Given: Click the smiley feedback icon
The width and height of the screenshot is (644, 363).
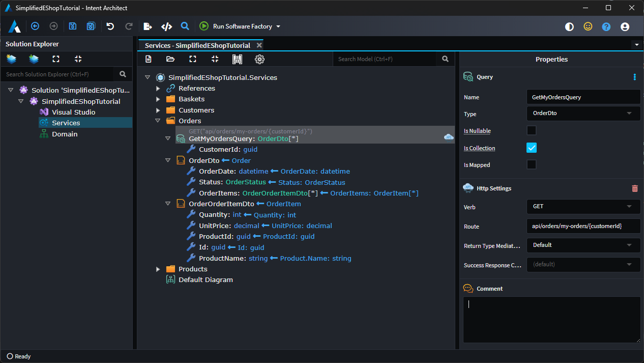Looking at the screenshot, I should point(588,26).
